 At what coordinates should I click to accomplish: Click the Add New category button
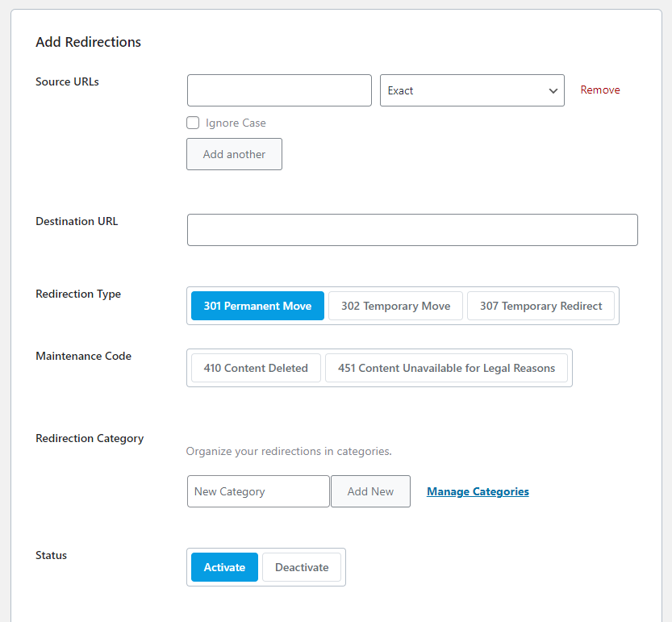tap(370, 491)
